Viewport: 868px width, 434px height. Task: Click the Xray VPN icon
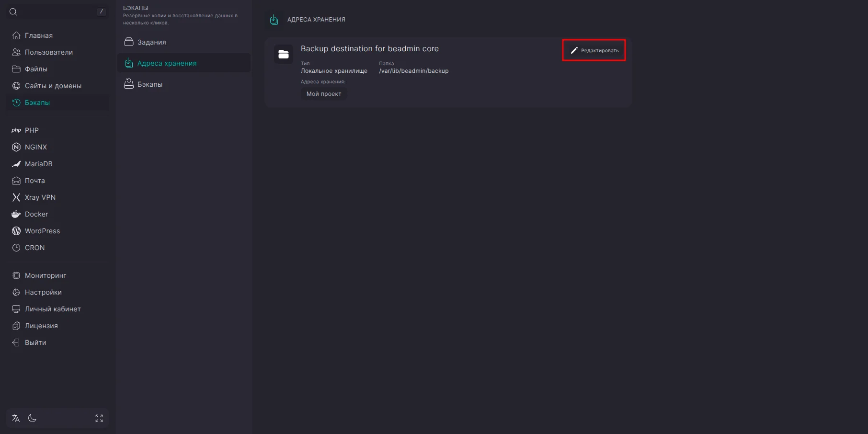tap(16, 197)
